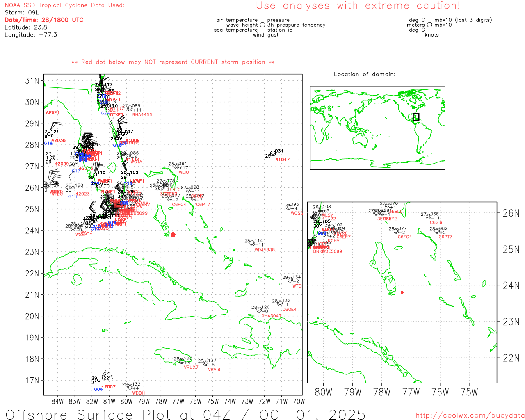Click the '31N' latitude axis label

coord(32,81)
